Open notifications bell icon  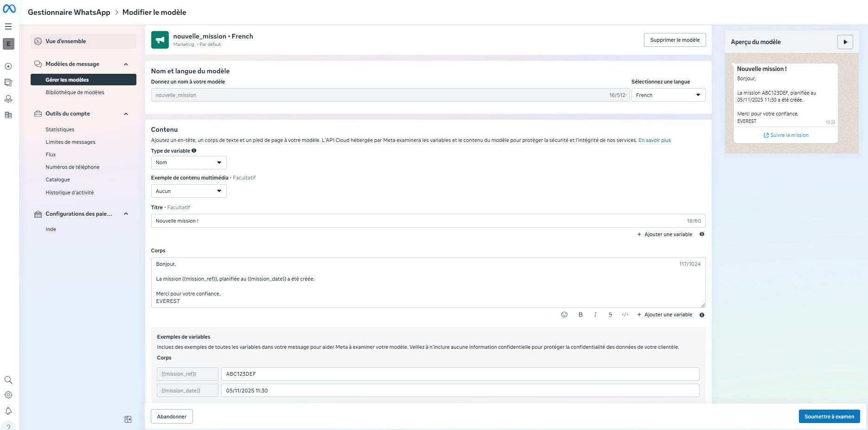(x=8, y=411)
